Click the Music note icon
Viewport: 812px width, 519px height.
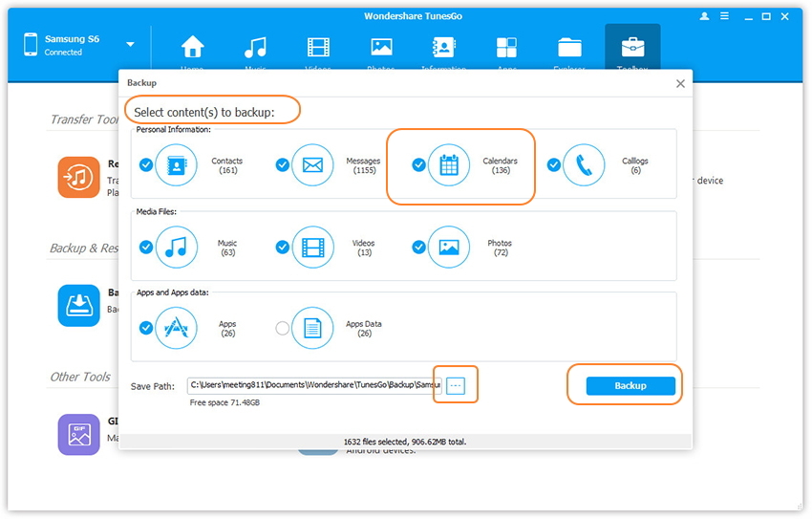click(176, 247)
